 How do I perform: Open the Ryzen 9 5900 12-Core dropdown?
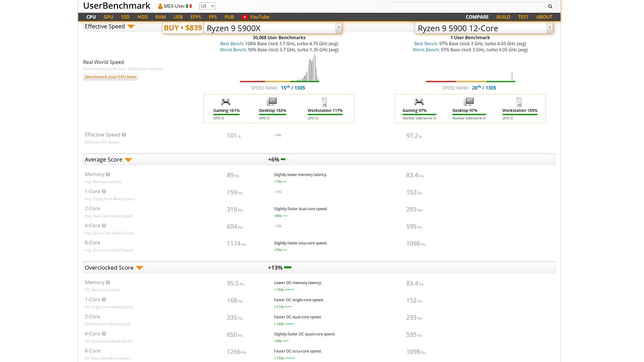pos(550,28)
